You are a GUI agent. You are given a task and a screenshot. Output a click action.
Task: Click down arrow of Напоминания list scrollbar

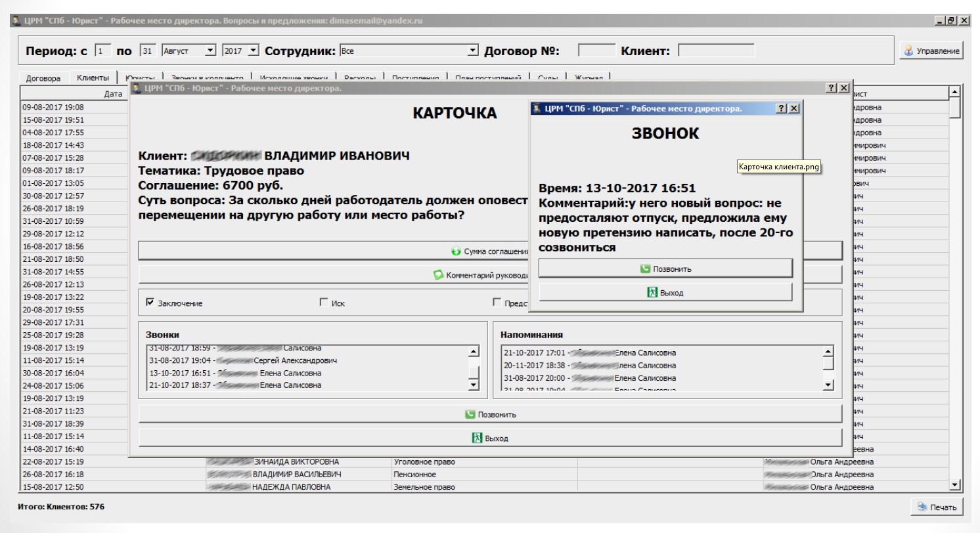tap(828, 385)
